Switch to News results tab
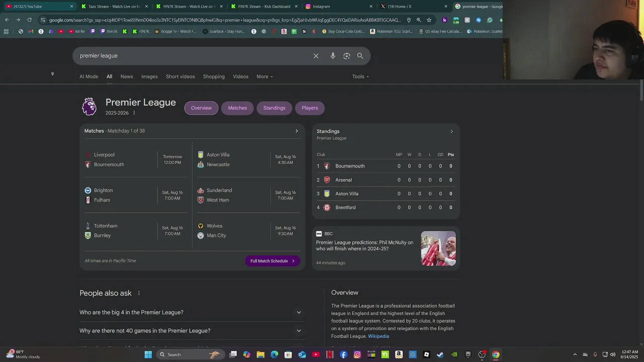Image resolution: width=644 pixels, height=362 pixels. tap(127, 76)
